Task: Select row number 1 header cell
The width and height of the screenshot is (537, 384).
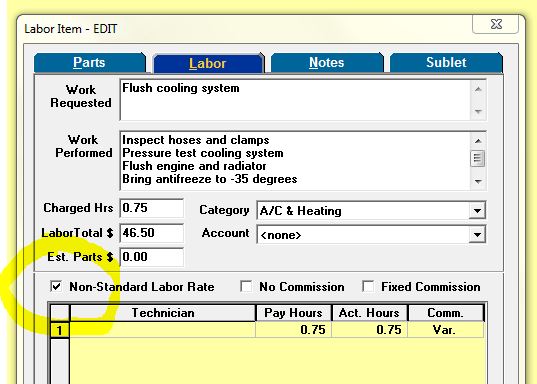Action: (60, 330)
